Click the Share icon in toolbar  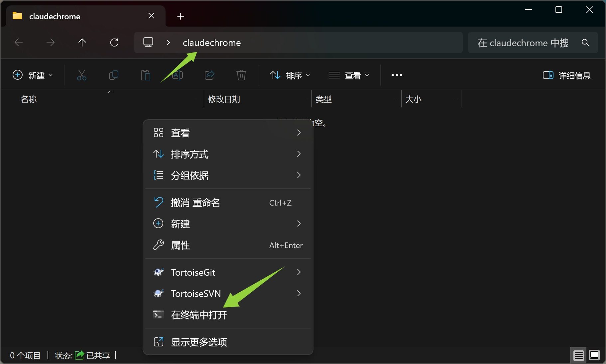[x=209, y=75]
